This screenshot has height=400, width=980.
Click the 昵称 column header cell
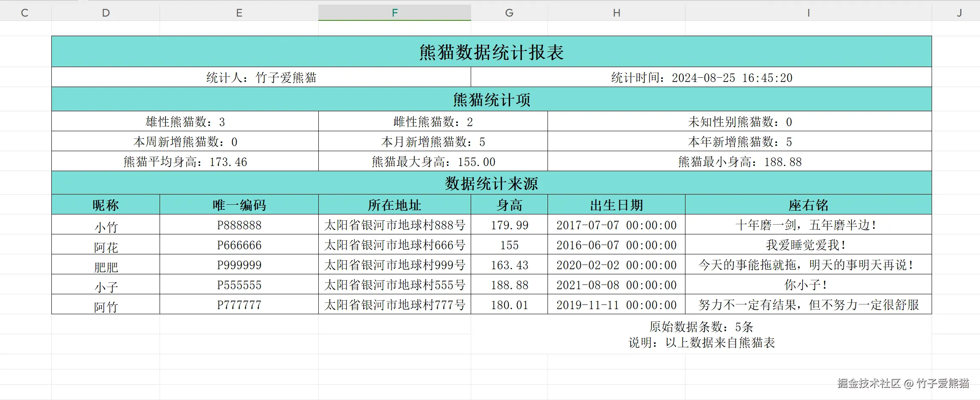click(x=105, y=205)
